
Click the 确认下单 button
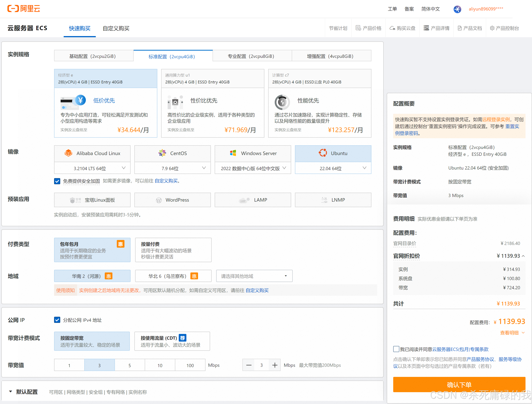[x=459, y=385]
